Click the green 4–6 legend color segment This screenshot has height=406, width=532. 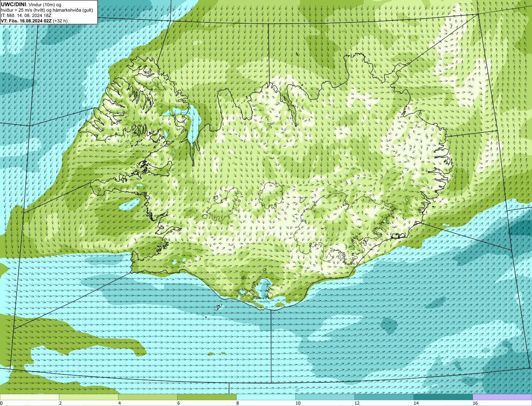148,397
